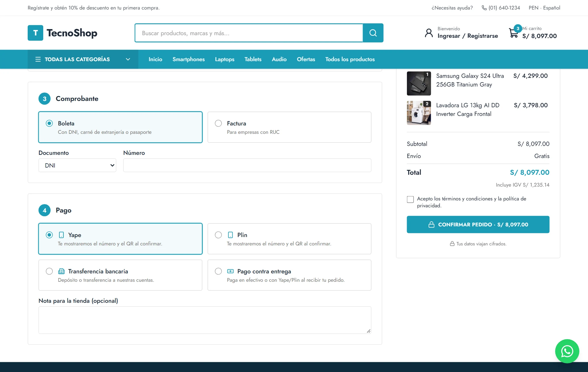Image resolution: width=588 pixels, height=372 pixels.
Task: Open the Smartphones category
Action: (189, 59)
